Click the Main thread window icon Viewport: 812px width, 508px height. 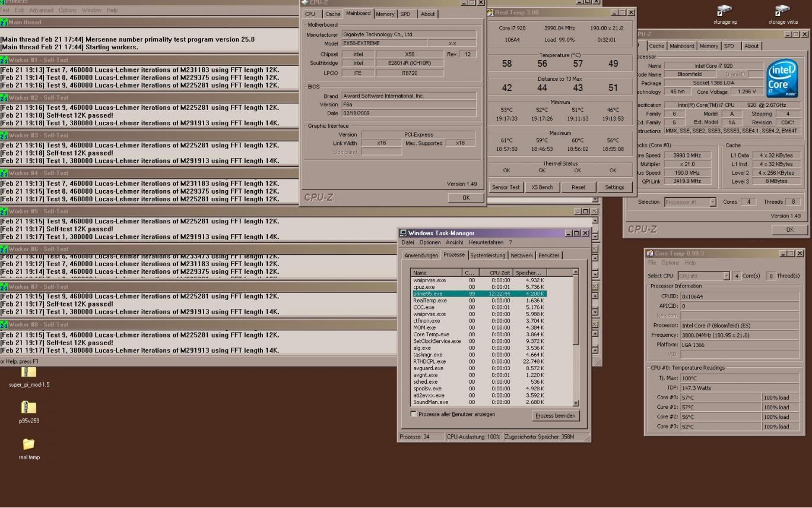point(4,22)
